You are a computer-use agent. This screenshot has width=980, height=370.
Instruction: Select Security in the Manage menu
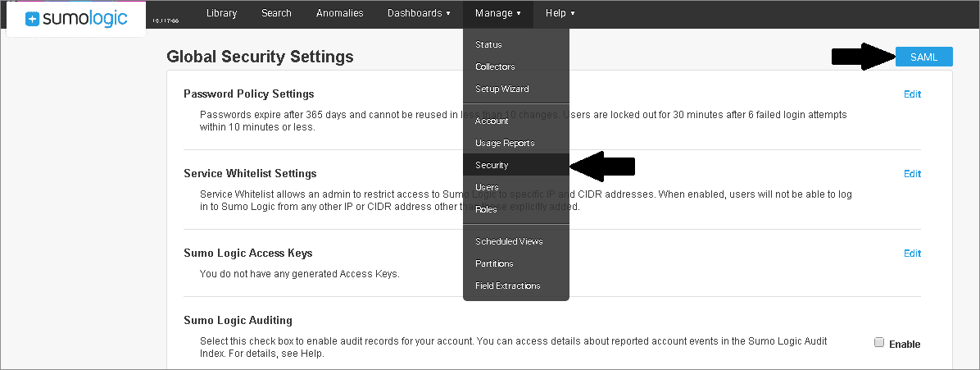[x=516, y=165]
